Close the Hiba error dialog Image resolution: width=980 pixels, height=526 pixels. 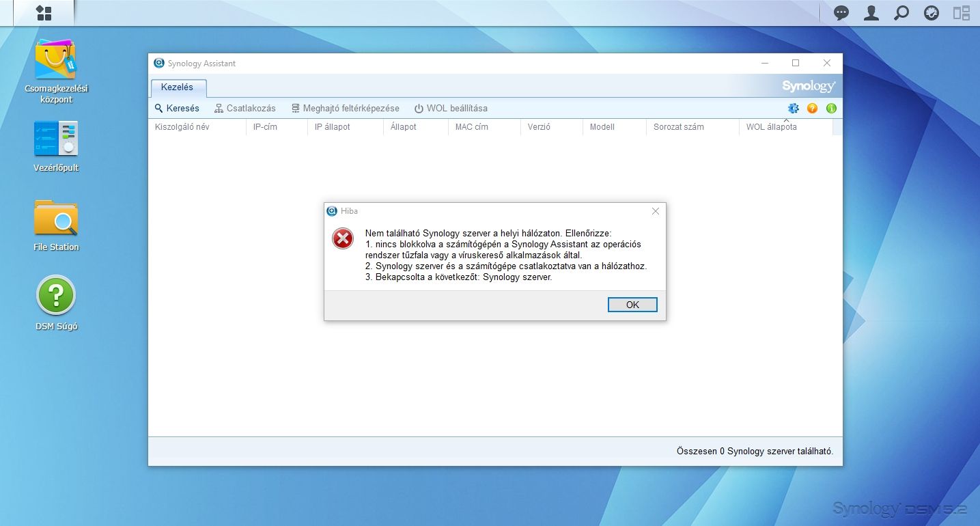656,211
